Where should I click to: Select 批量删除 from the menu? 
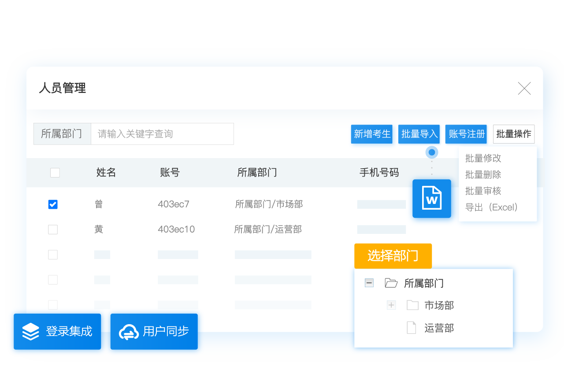click(483, 175)
